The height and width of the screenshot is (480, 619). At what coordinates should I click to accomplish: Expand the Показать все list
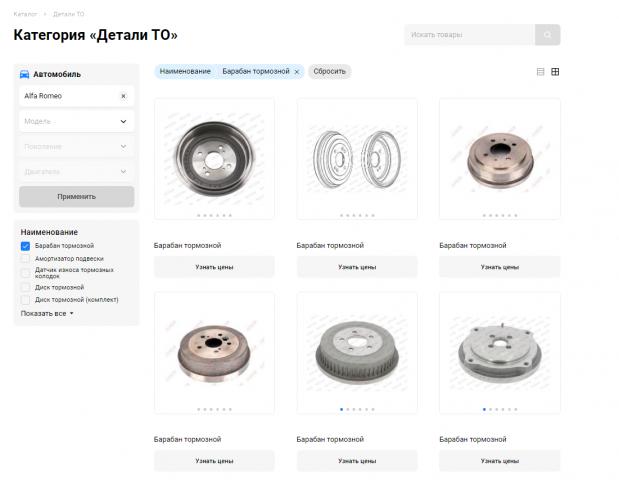coord(47,313)
